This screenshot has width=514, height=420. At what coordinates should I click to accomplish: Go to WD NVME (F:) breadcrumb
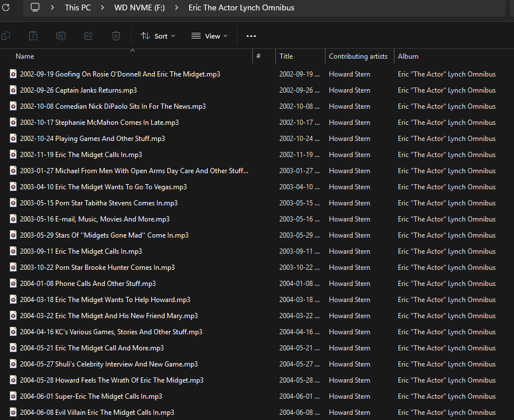coord(139,7)
